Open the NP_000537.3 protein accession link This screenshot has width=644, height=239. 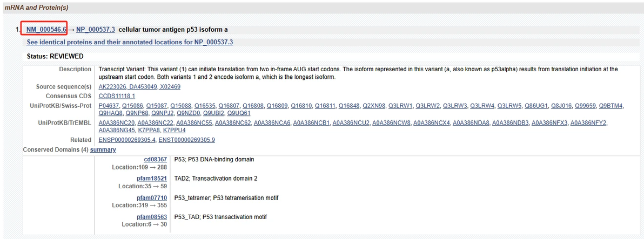[96, 29]
